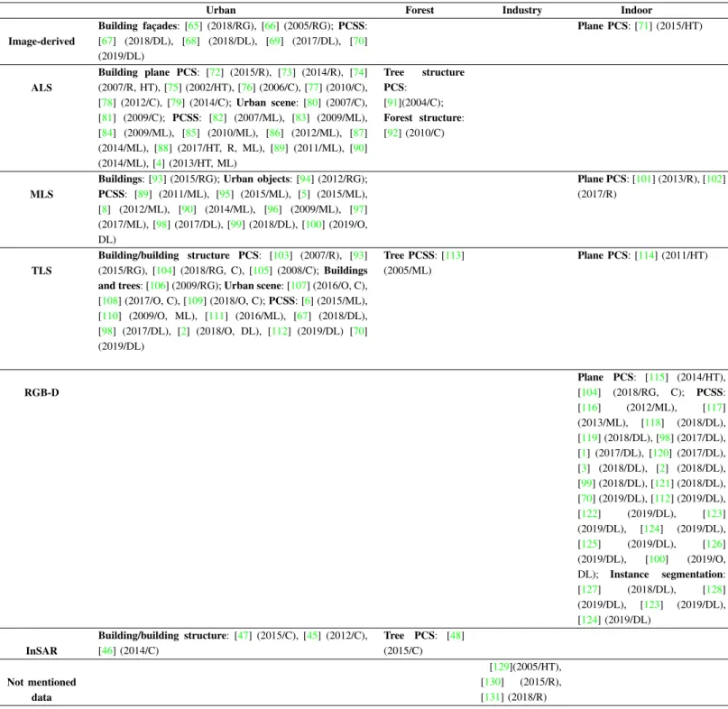728x709 pixels.
Task: Open reference [71] under Indoor Plane PCS
Action: (643, 26)
